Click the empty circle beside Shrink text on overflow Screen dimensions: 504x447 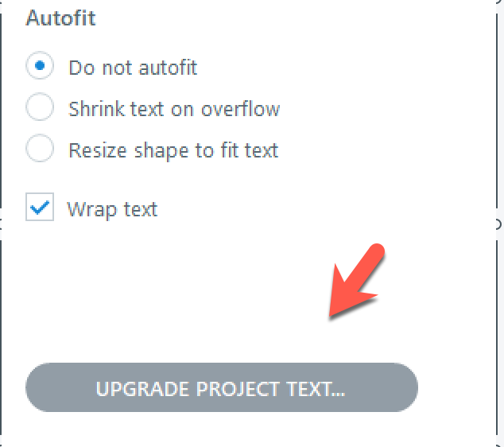(40, 108)
